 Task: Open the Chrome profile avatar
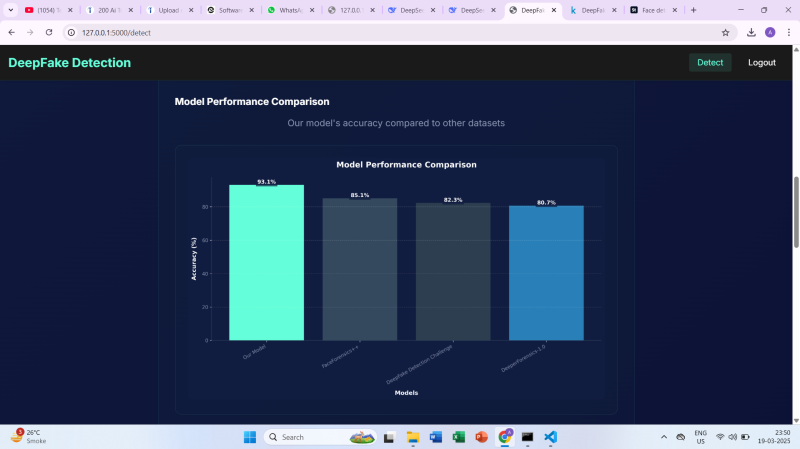click(769, 32)
